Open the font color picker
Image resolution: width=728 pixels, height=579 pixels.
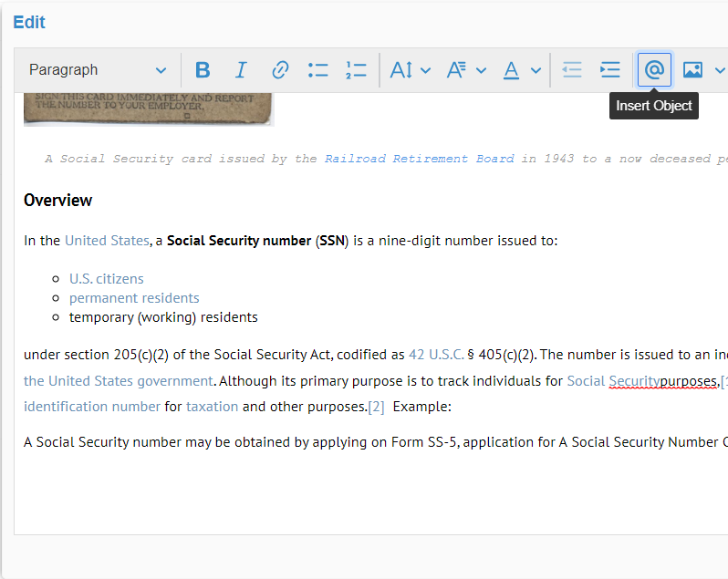522,70
